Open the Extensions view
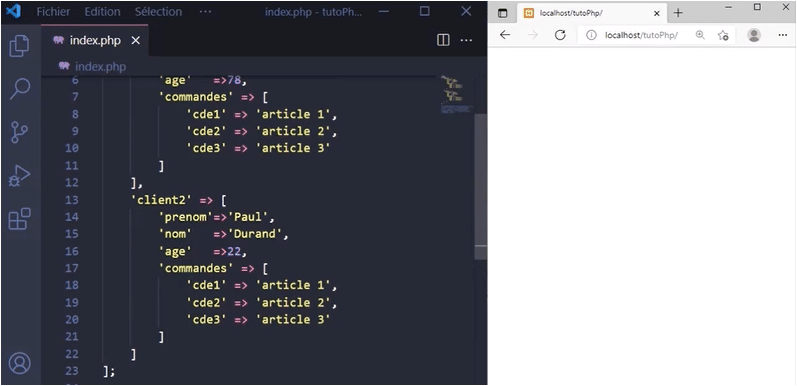Viewport: 797px width, 386px height. coord(19,219)
